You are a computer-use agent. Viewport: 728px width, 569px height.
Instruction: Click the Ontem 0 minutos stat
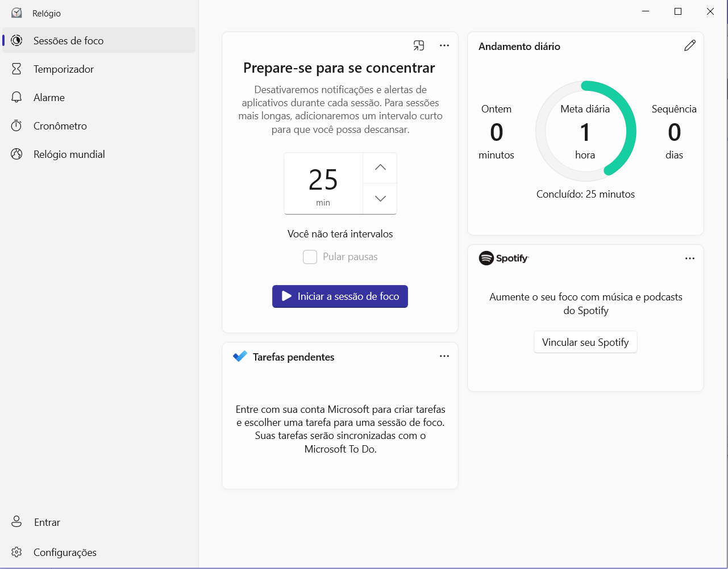[496, 132]
